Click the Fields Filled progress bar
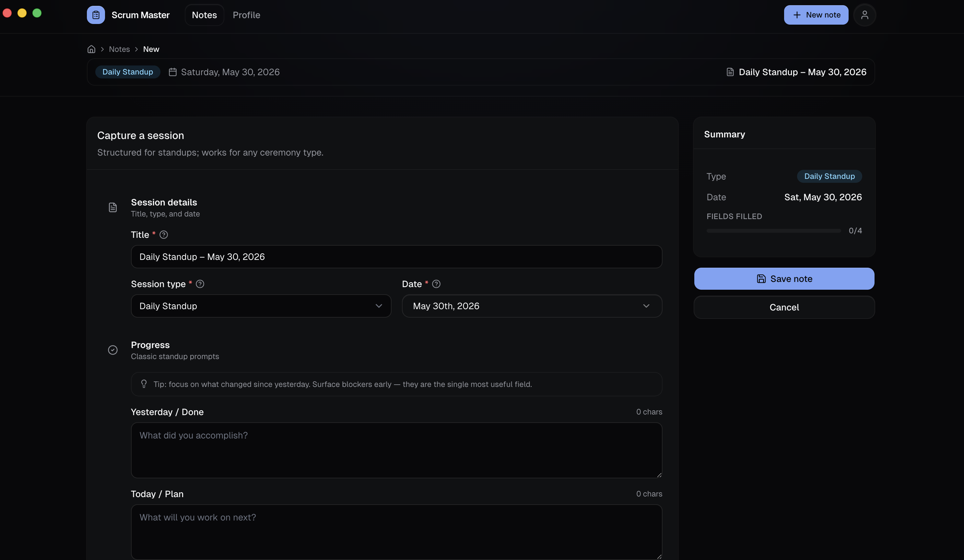 (773, 231)
